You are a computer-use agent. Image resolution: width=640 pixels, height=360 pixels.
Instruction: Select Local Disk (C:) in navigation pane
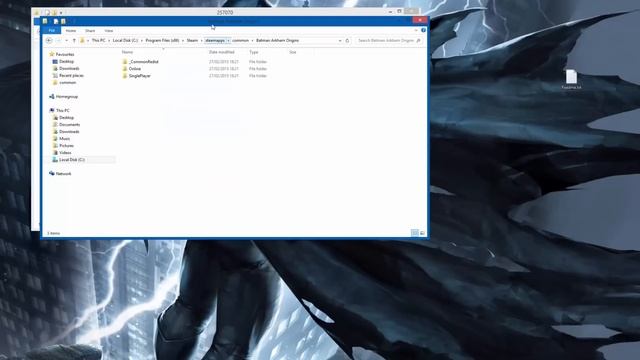(72, 160)
